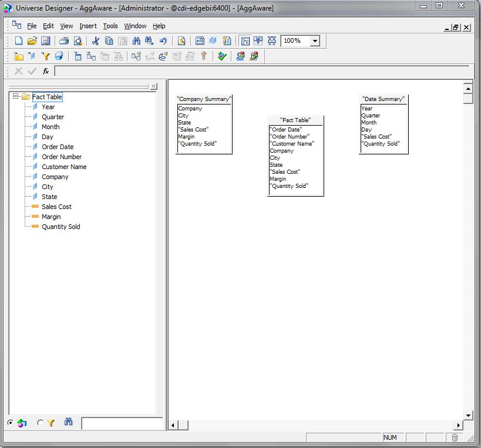The image size is (481, 448).
Task: Select Margin column in Company Summary table
Action: point(186,137)
